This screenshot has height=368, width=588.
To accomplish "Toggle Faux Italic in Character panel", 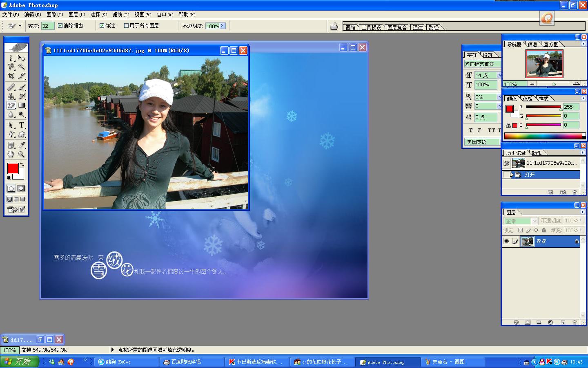I will pyautogui.click(x=479, y=130).
